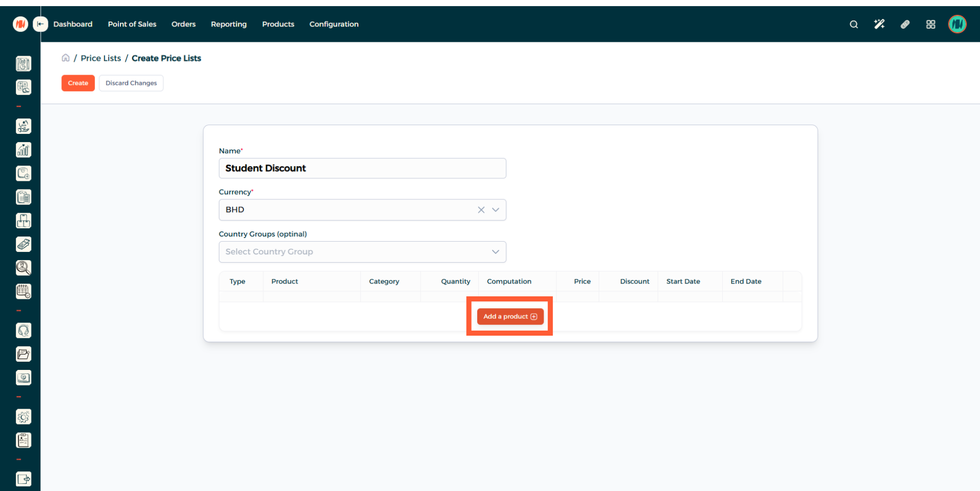Open the headset support sidebar icon
The width and height of the screenshot is (980, 491).
(x=23, y=331)
